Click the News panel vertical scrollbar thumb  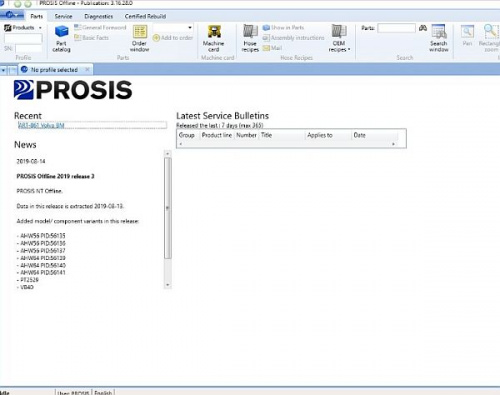168,208
